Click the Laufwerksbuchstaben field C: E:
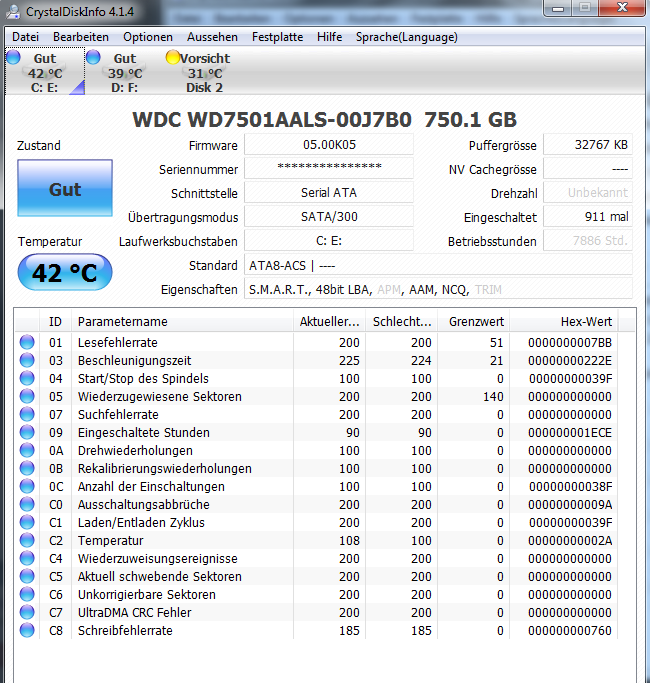 click(329, 240)
